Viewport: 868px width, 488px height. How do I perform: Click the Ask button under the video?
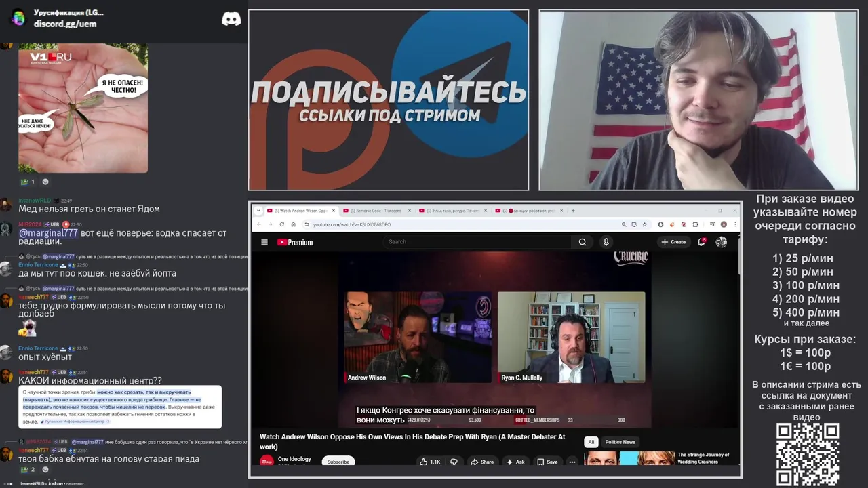(515, 462)
